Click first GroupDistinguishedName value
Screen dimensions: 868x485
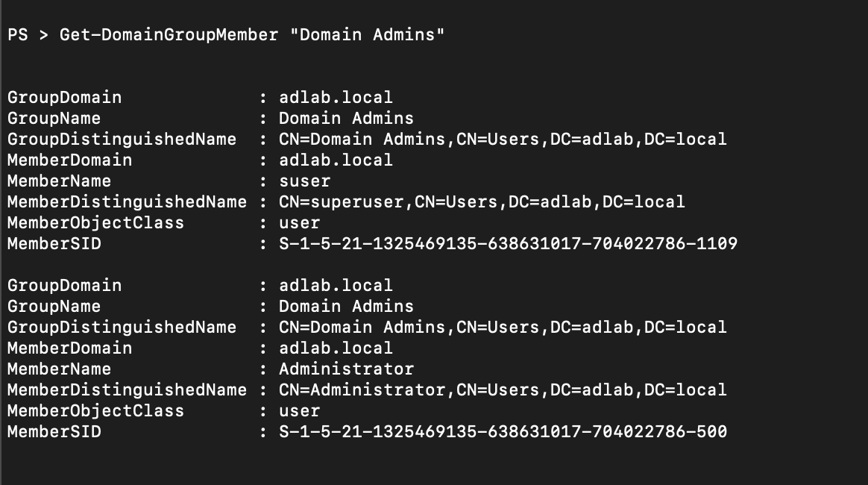[503, 139]
